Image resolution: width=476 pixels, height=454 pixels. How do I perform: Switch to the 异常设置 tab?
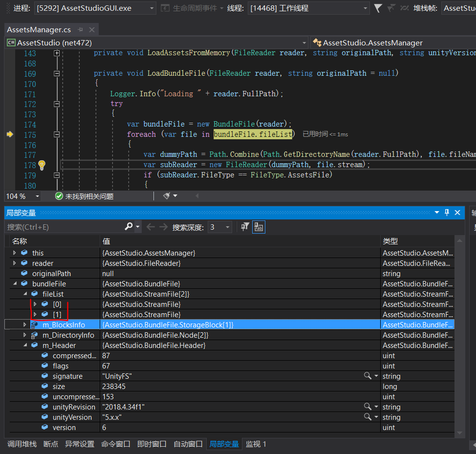pos(80,444)
